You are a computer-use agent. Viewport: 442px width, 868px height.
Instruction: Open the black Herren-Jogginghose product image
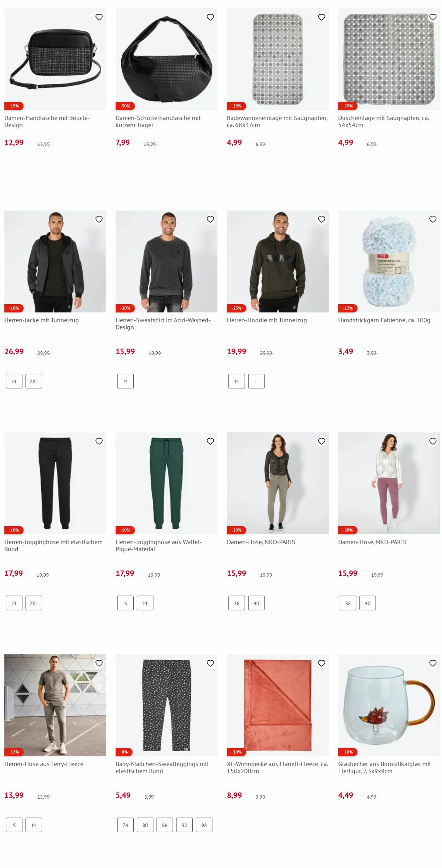[x=55, y=483]
